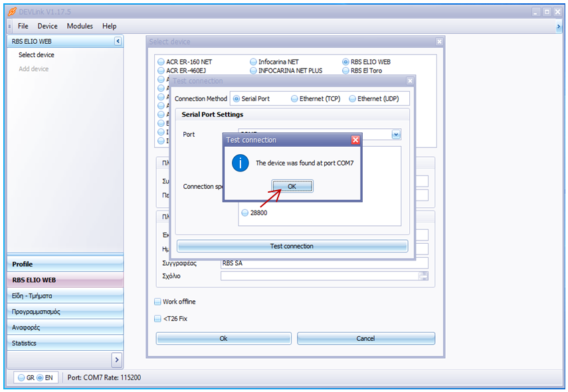Collapse the RBS ELIO WEB sidebar panel

118,41
